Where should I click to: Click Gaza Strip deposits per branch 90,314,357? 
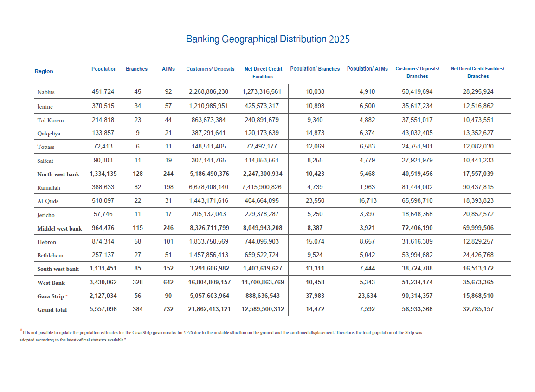pyautogui.click(x=417, y=296)
